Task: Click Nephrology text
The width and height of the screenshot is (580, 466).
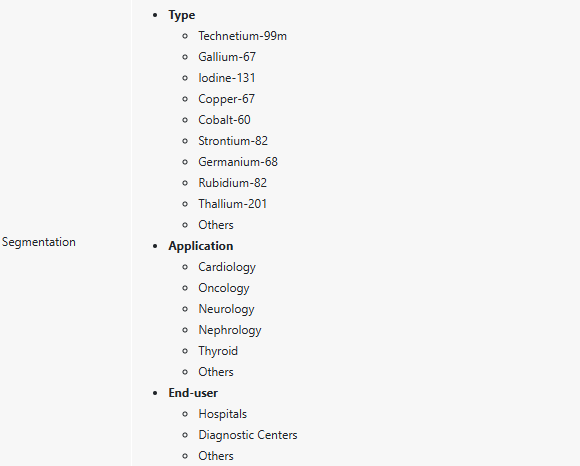Action: pyautogui.click(x=230, y=330)
